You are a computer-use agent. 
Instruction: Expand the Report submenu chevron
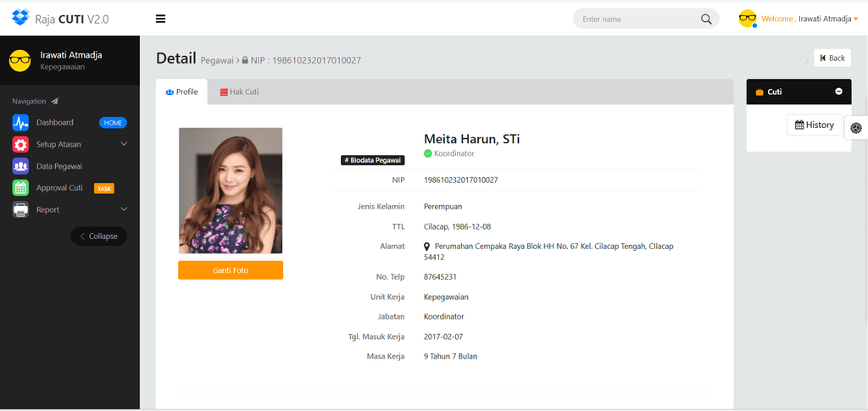click(x=124, y=209)
